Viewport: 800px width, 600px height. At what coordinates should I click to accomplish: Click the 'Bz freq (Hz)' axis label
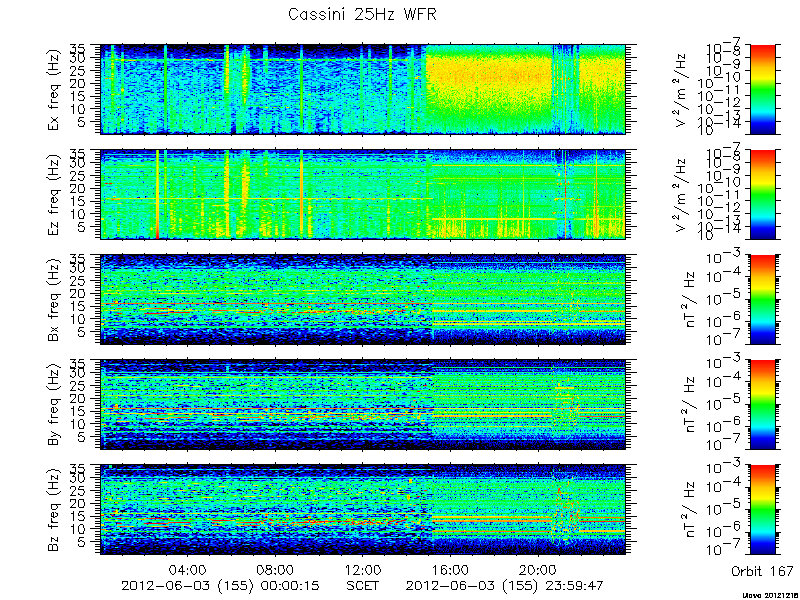click(55, 510)
